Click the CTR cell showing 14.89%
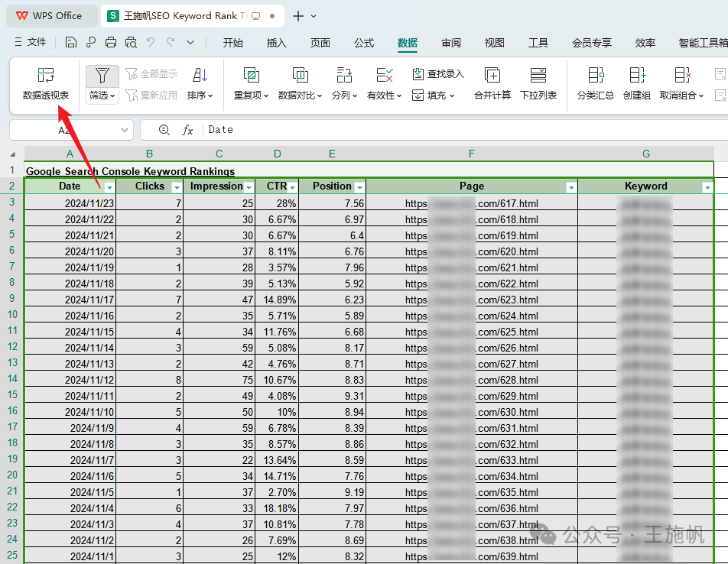Screen dimensions: 728x564 point(277,300)
